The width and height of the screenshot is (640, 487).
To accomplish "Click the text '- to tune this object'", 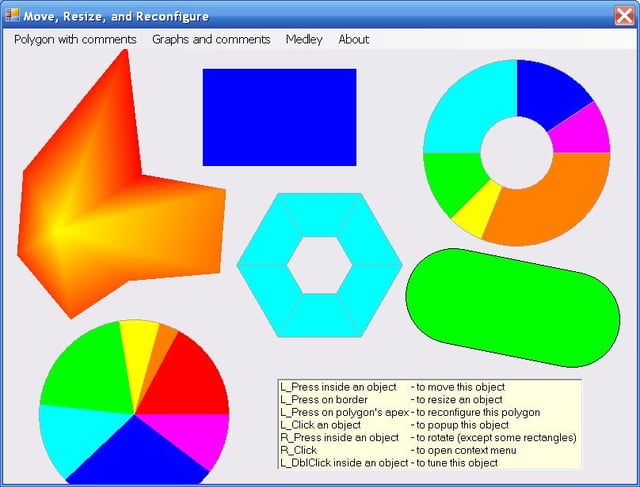I will 454,463.
